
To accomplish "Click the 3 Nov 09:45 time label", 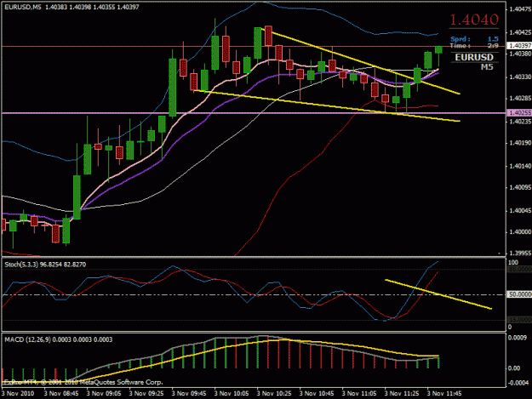I will [x=189, y=394].
